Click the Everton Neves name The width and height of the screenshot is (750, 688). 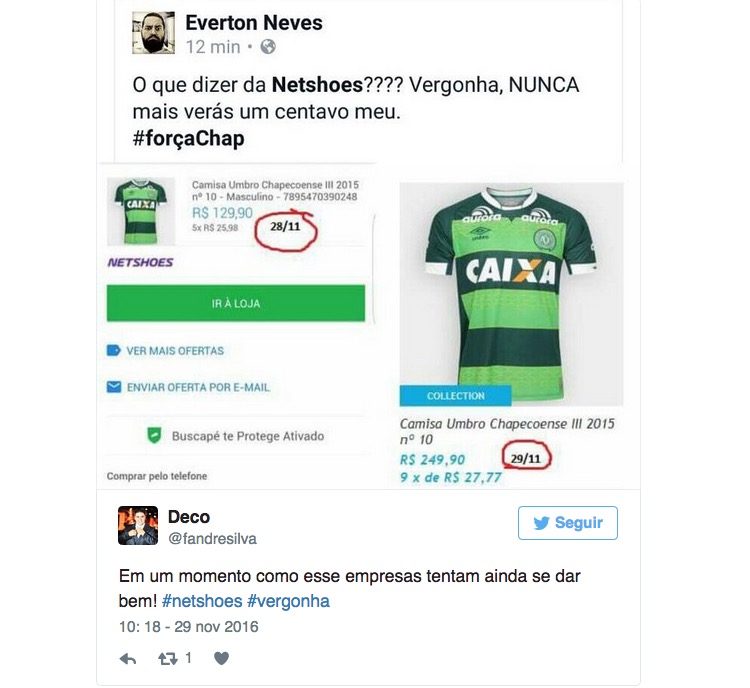(254, 22)
